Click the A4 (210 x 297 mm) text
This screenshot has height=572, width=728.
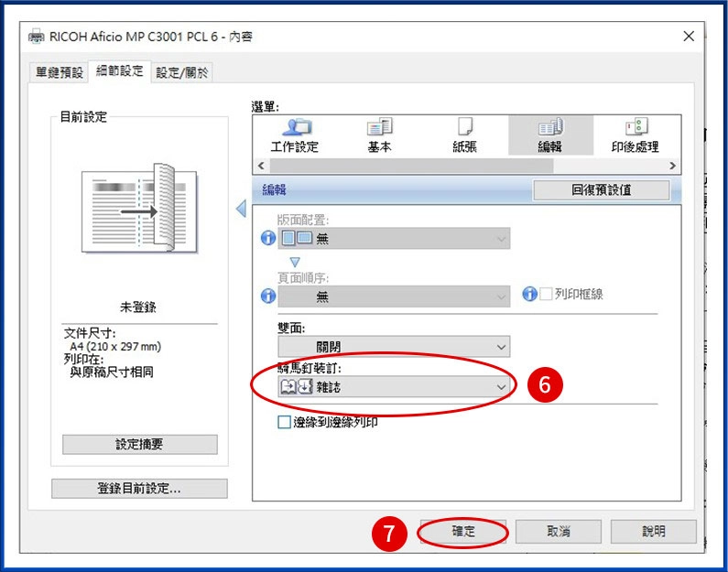[x=115, y=346]
